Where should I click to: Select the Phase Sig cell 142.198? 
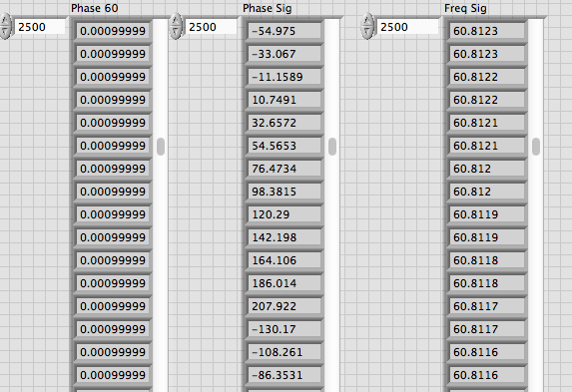285,237
